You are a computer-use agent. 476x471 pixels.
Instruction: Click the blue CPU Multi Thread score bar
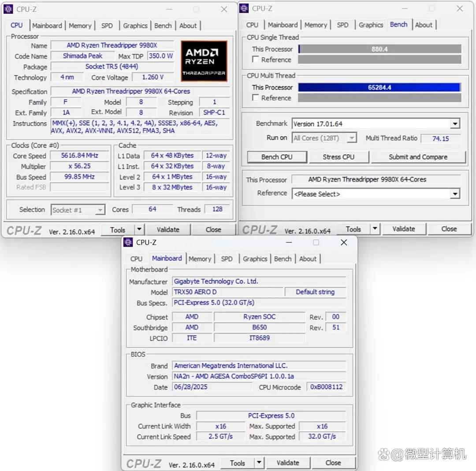pos(379,87)
